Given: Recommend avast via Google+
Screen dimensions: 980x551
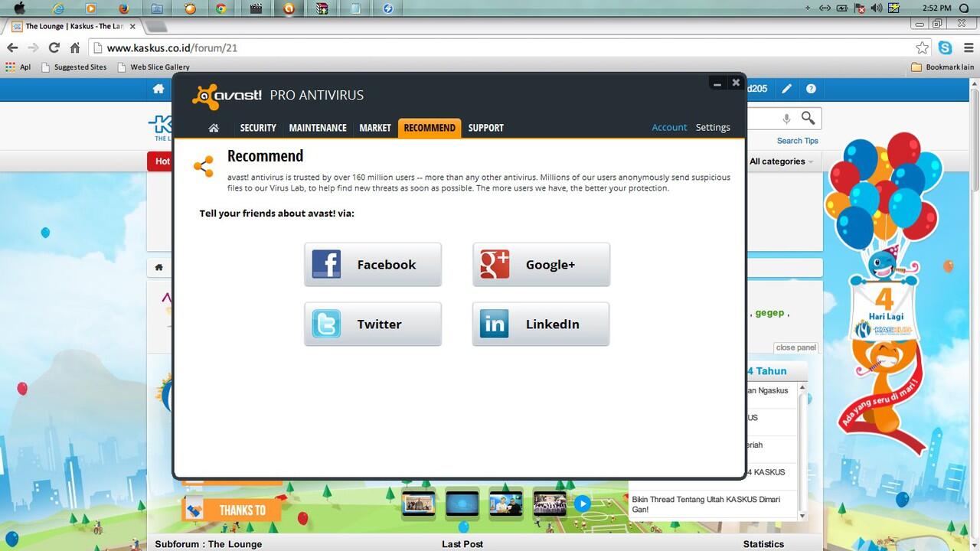Looking at the screenshot, I should 541,265.
